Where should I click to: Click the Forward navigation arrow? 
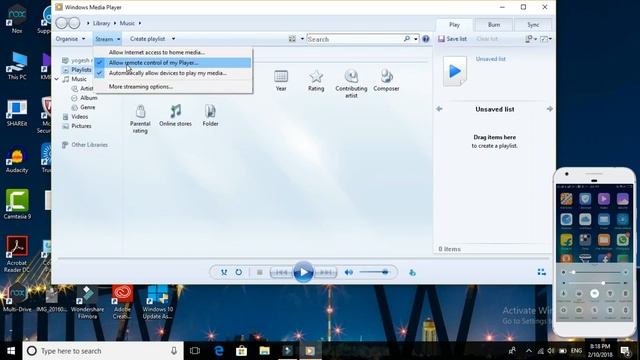(74, 23)
